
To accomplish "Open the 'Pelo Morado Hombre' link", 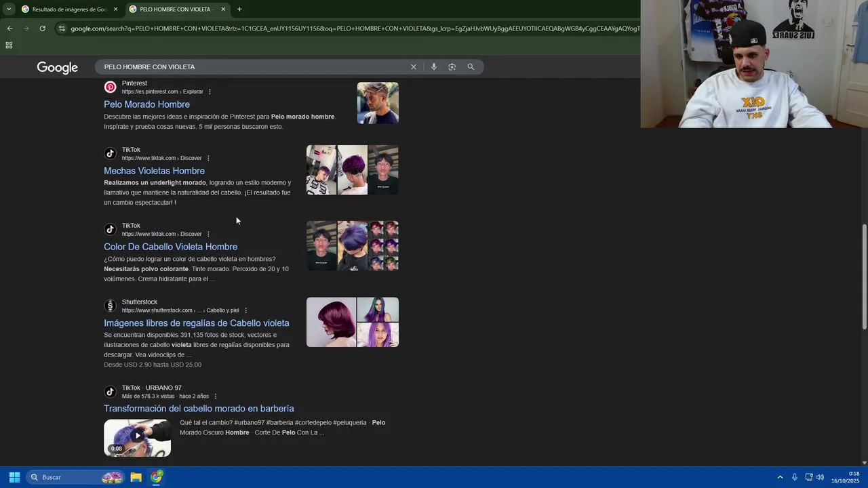I will click(146, 104).
